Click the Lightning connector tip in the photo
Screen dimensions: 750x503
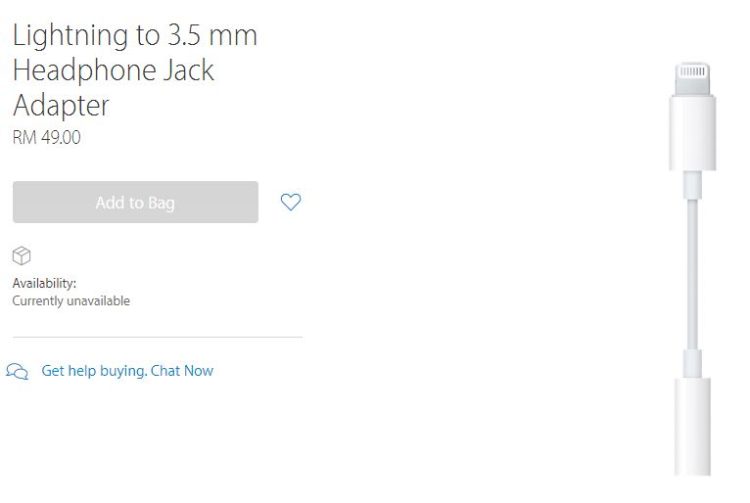(692, 73)
